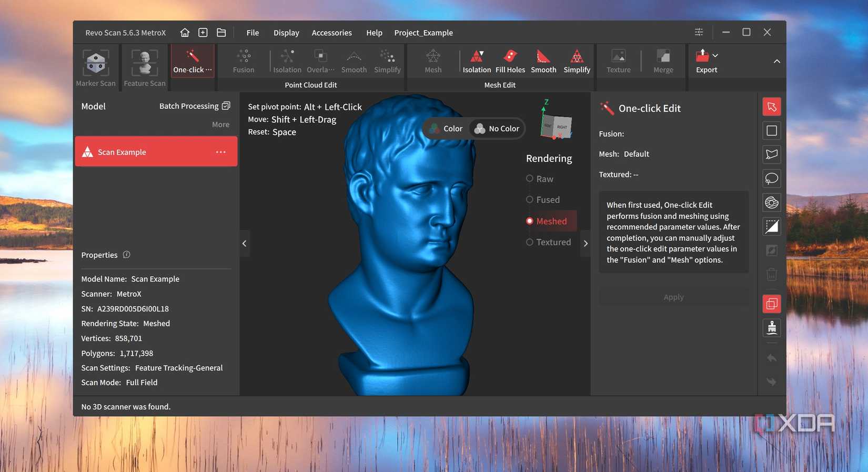The image size is (868, 472).
Task: Open the Display menu
Action: click(286, 33)
